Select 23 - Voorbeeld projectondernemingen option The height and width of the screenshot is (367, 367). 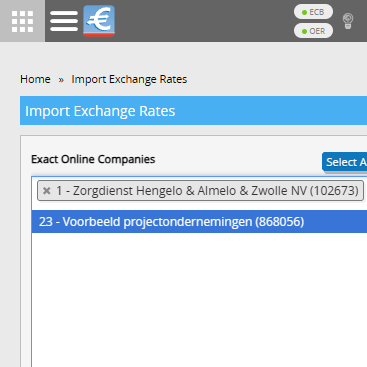[x=199, y=222]
